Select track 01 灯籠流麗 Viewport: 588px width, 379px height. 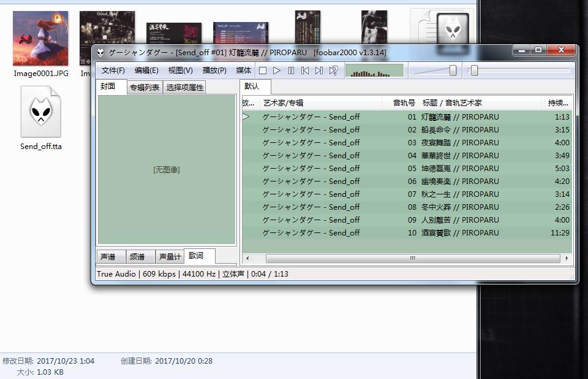[x=407, y=117]
